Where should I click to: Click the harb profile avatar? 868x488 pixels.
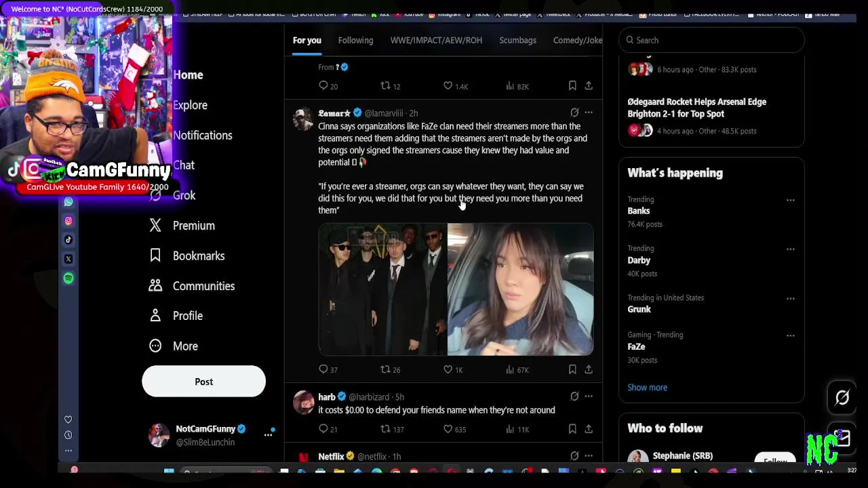click(x=303, y=403)
